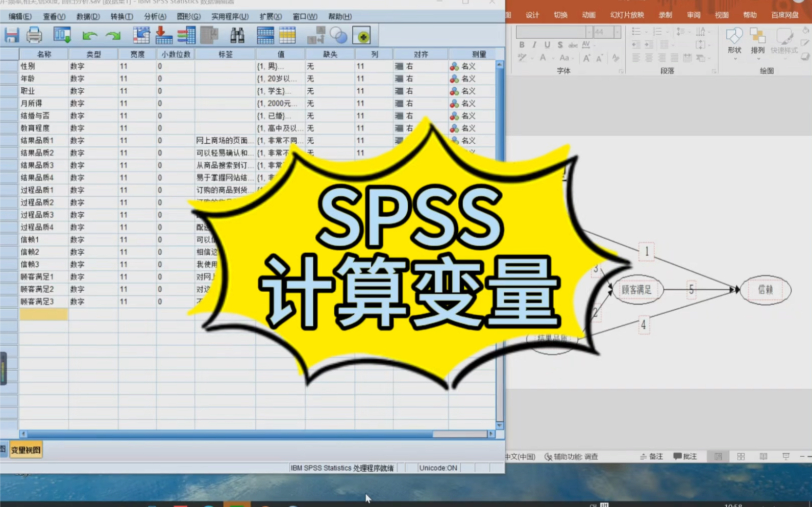The image size is (812, 507).
Task: Click 辅助功能: 调查 in PowerPoint status bar
Action: coord(571,457)
